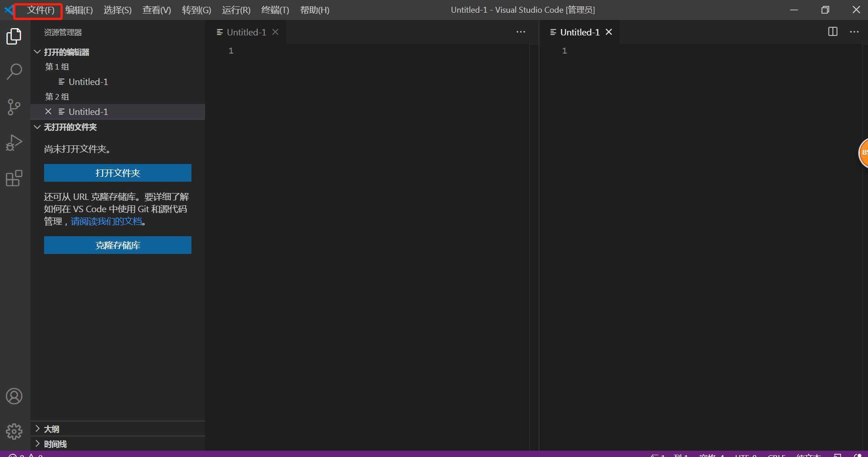
Task: Select Untitled-1 under 第 1 组
Action: point(118,82)
